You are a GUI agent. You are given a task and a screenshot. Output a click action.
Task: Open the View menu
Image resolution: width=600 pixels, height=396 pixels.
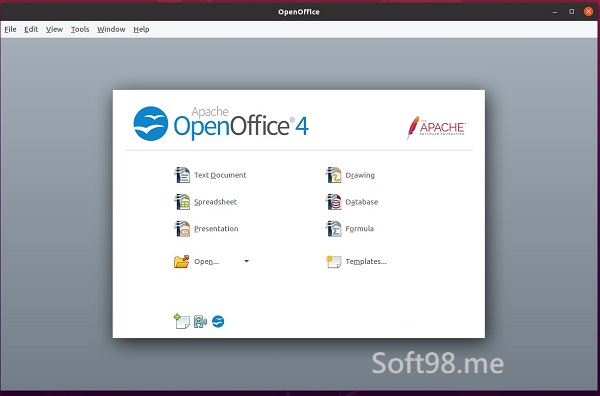pos(54,29)
